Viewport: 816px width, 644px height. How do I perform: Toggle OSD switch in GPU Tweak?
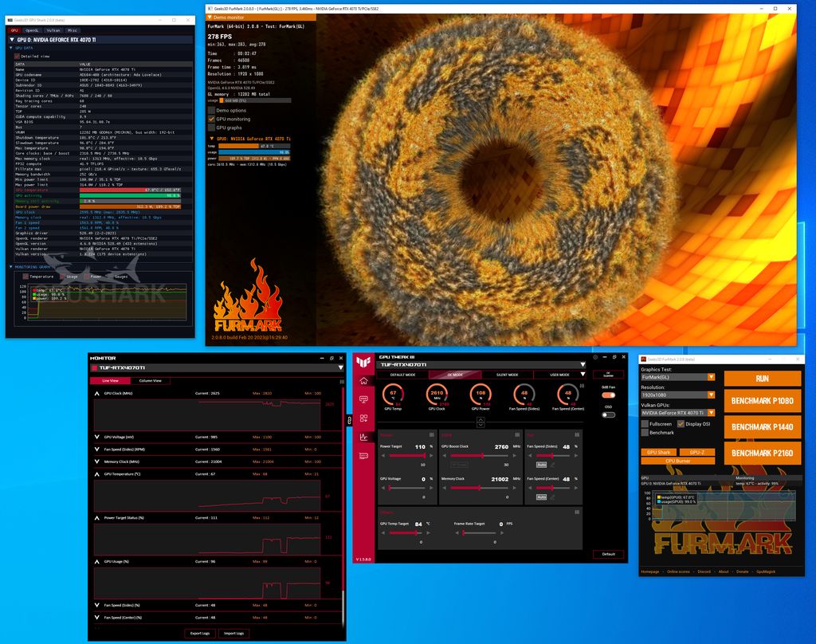[608, 415]
